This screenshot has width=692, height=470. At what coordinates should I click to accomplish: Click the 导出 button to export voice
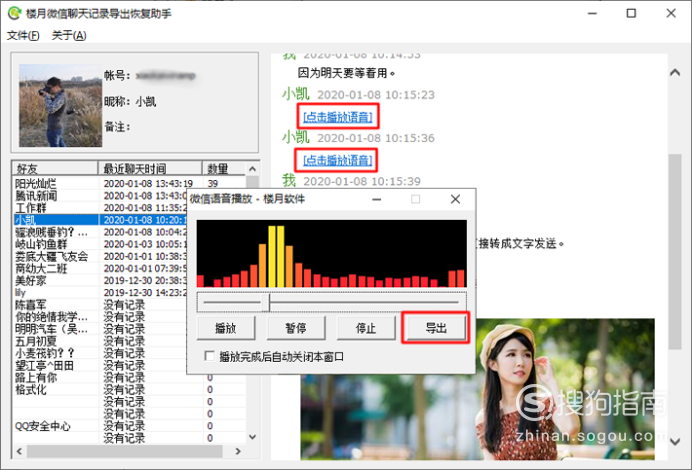point(436,328)
